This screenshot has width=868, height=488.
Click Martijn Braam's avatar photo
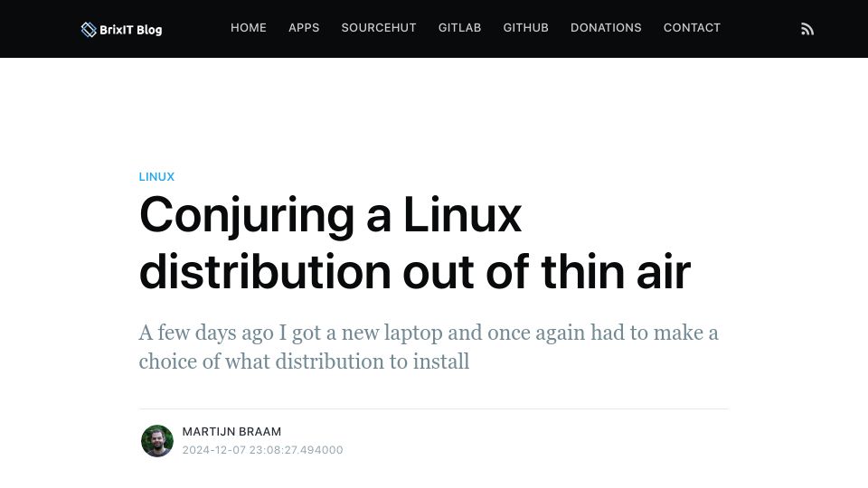[x=157, y=441]
